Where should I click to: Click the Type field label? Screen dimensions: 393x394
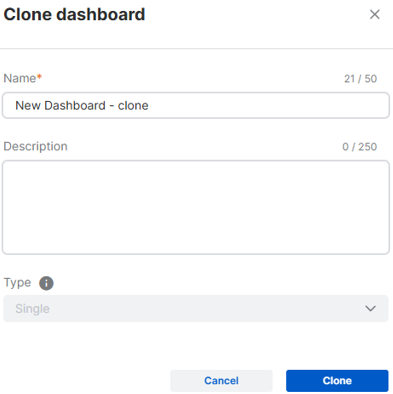[x=17, y=283]
